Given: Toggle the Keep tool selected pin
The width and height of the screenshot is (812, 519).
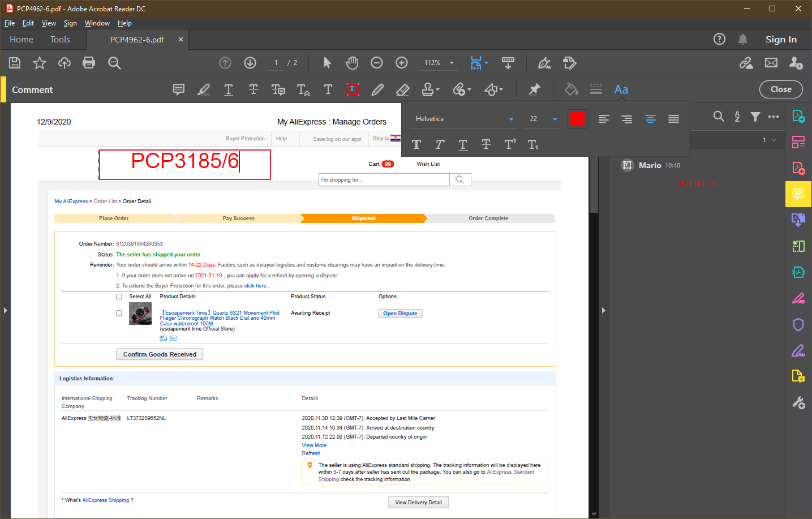Looking at the screenshot, I should [534, 89].
